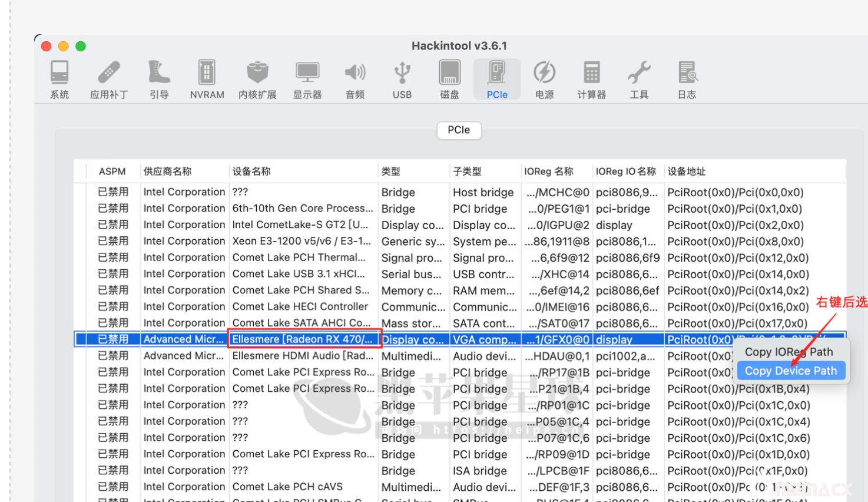Open the 系统 (System) toolbar section
The height and width of the screenshot is (502, 868).
[x=59, y=80]
